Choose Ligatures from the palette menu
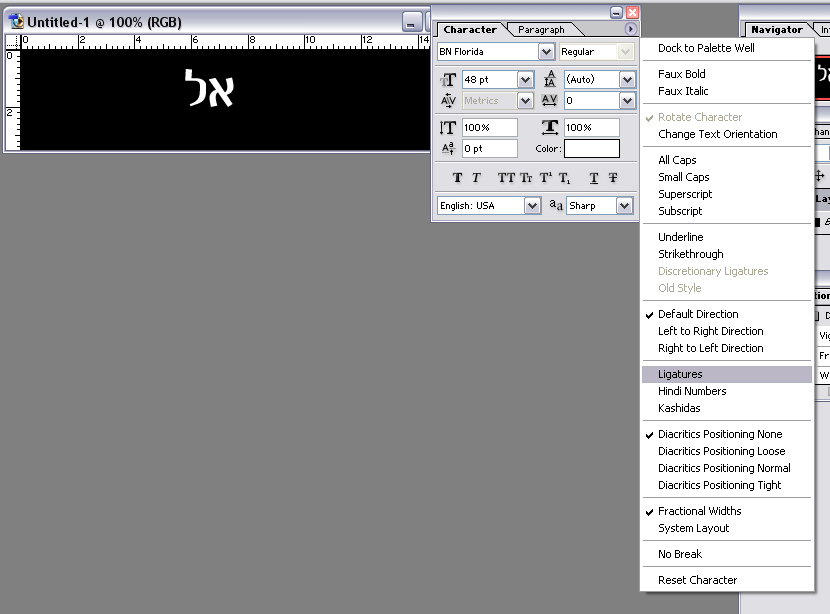The width and height of the screenshot is (830, 614). click(680, 374)
